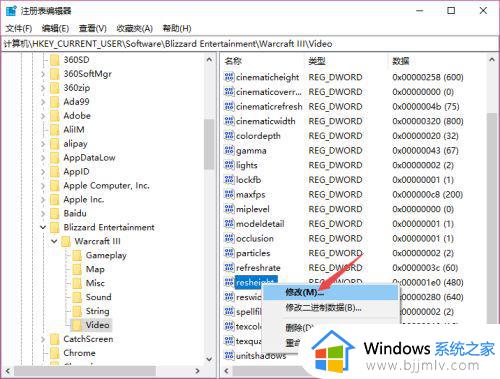Expand the Ada99 tree node

tap(43, 102)
